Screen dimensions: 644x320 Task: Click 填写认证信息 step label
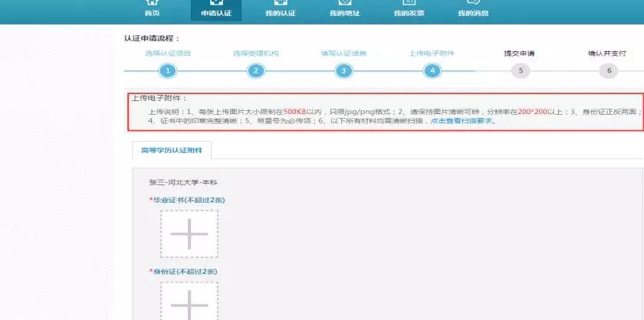click(343, 54)
